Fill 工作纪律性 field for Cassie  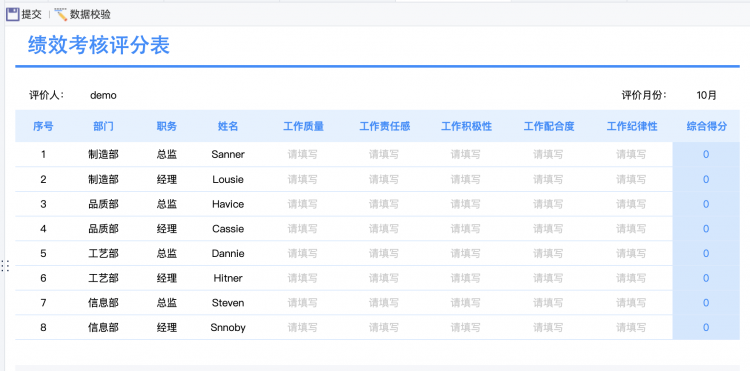[x=631, y=229]
